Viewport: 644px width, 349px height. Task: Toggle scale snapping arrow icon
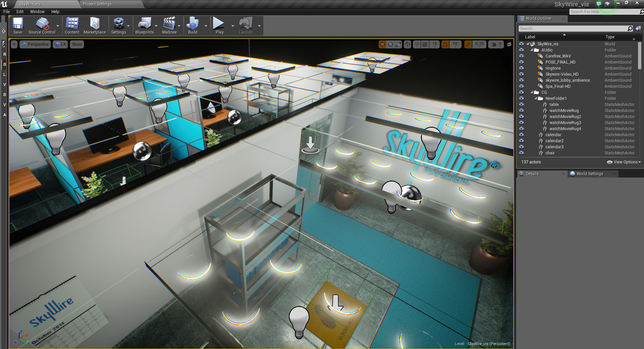point(468,44)
